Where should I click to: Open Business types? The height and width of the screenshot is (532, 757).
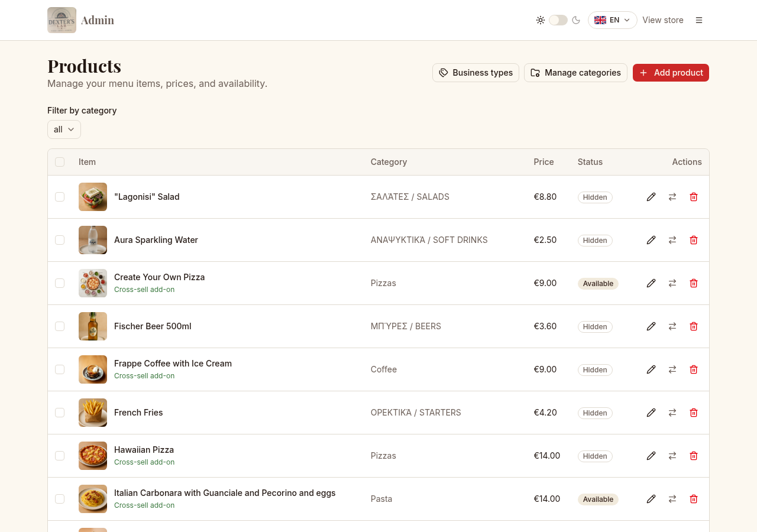475,73
